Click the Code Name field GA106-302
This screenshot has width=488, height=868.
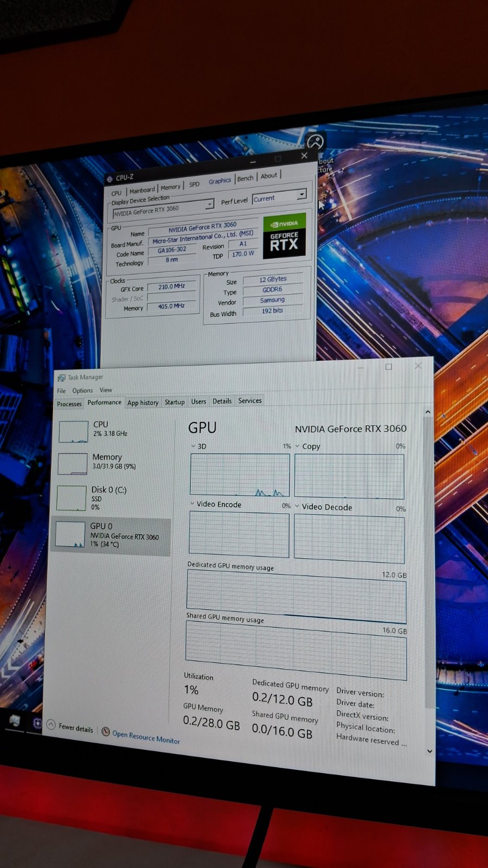[x=172, y=250]
